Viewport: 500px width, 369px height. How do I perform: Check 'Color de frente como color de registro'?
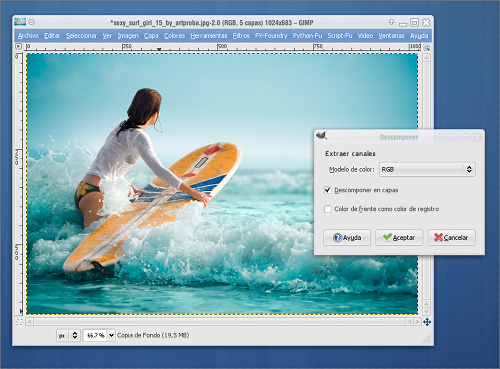328,209
